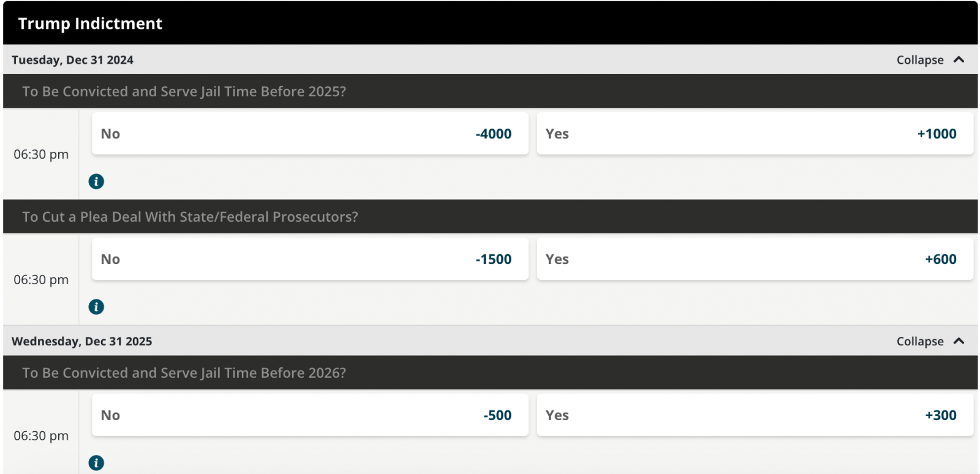This screenshot has width=980, height=474.
Task: Click the Tuesday, Dec 31 2024 date label
Action: (x=72, y=60)
